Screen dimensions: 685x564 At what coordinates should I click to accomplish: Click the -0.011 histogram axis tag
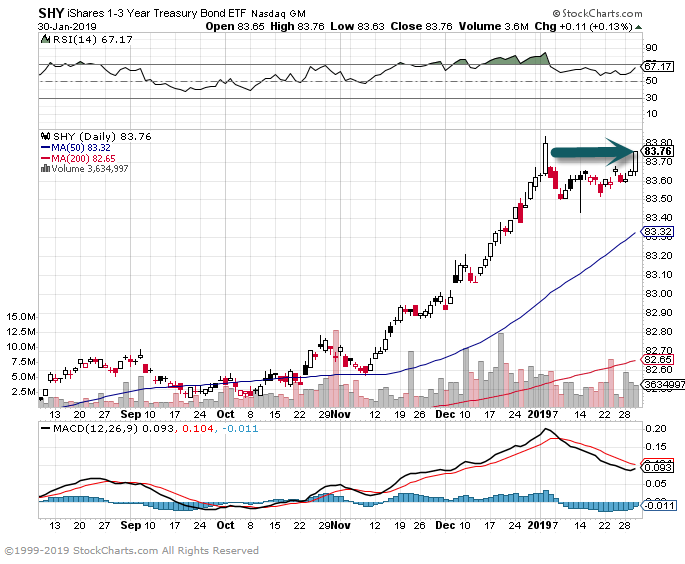pos(659,505)
